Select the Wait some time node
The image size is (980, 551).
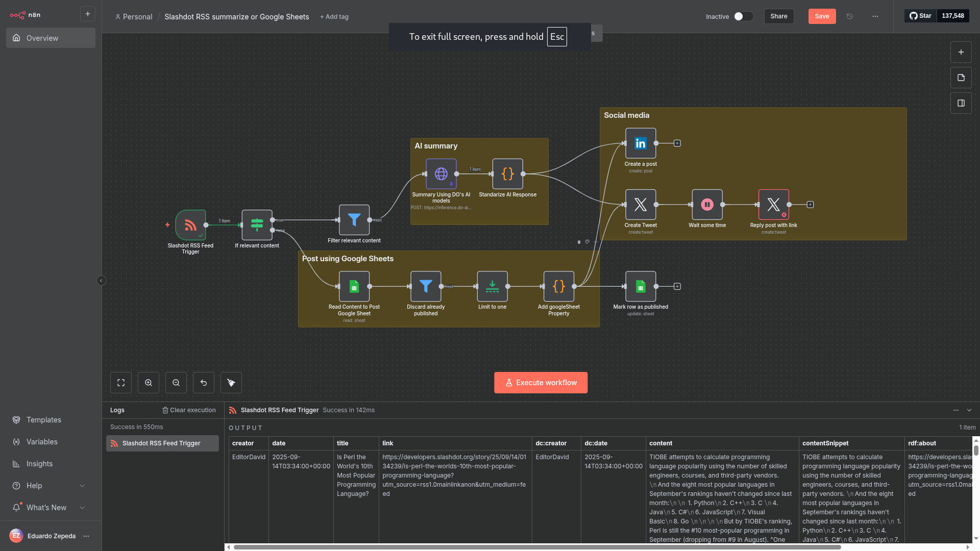click(x=707, y=205)
